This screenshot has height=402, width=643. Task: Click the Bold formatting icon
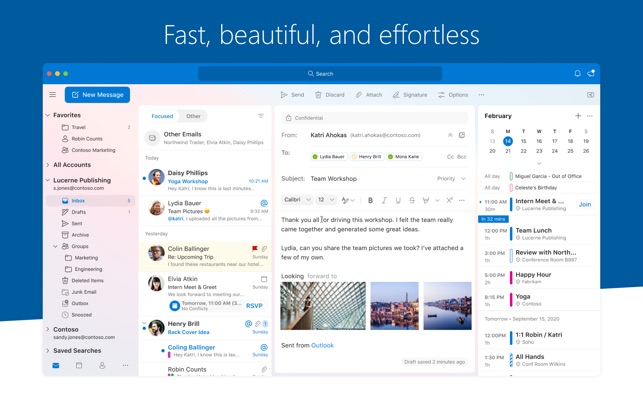pyautogui.click(x=370, y=200)
